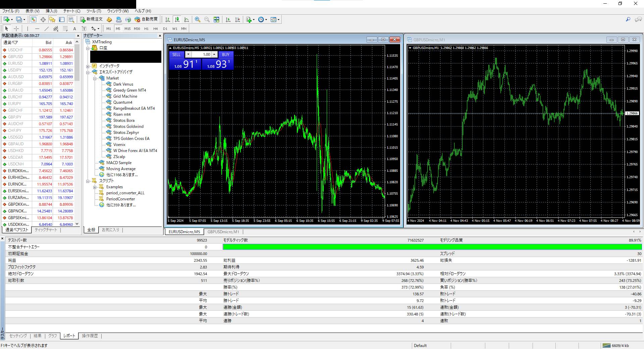Select USDJPY row in market watch
Screen dimensions: 644x349
pos(38,70)
